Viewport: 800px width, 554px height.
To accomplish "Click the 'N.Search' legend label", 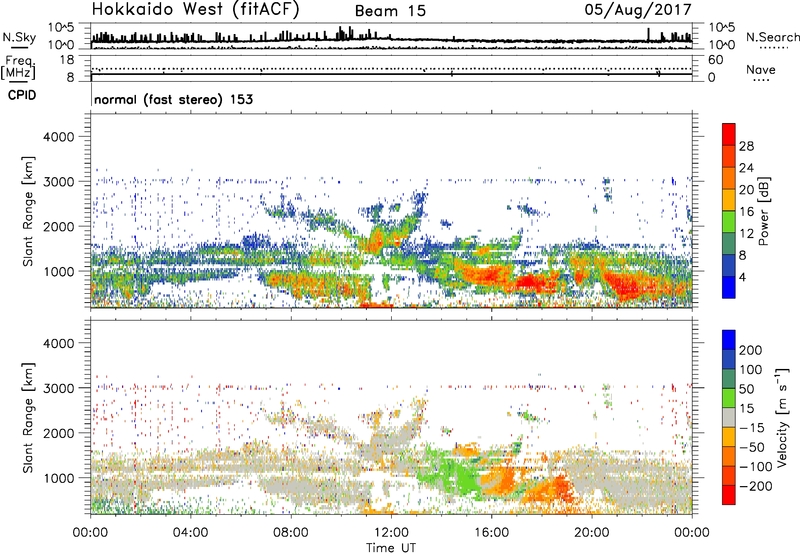I will click(772, 37).
